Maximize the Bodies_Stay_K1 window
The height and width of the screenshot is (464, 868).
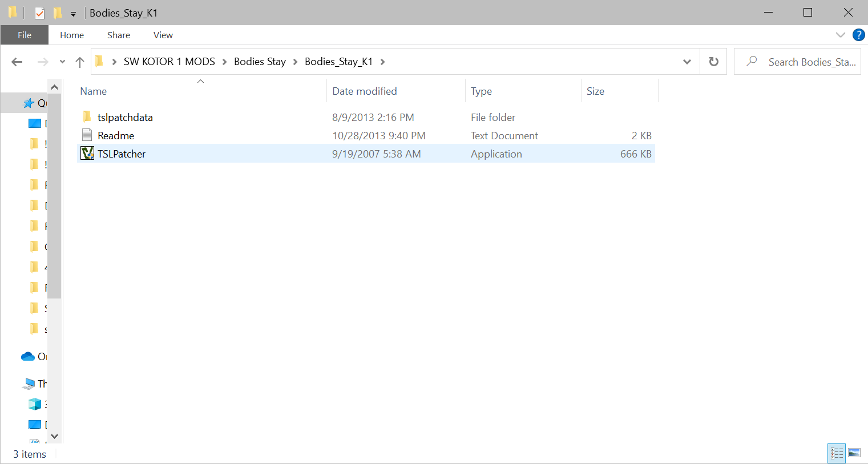[x=808, y=13]
